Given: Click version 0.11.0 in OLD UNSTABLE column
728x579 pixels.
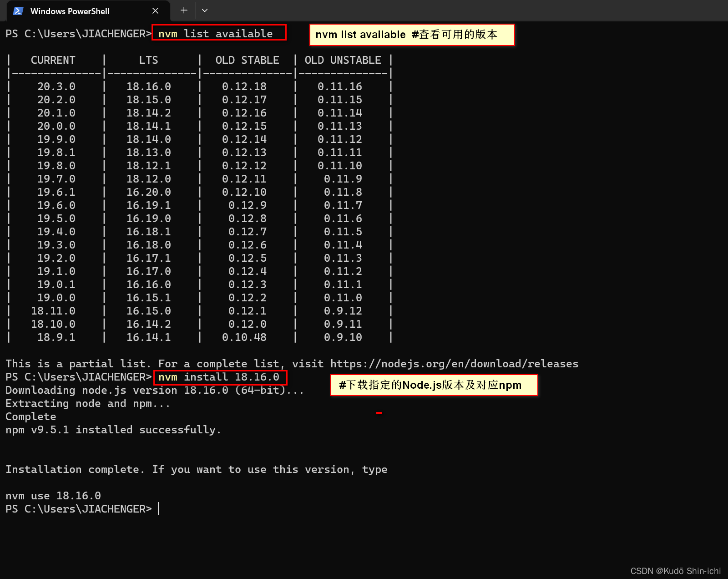Looking at the screenshot, I should click(343, 298).
